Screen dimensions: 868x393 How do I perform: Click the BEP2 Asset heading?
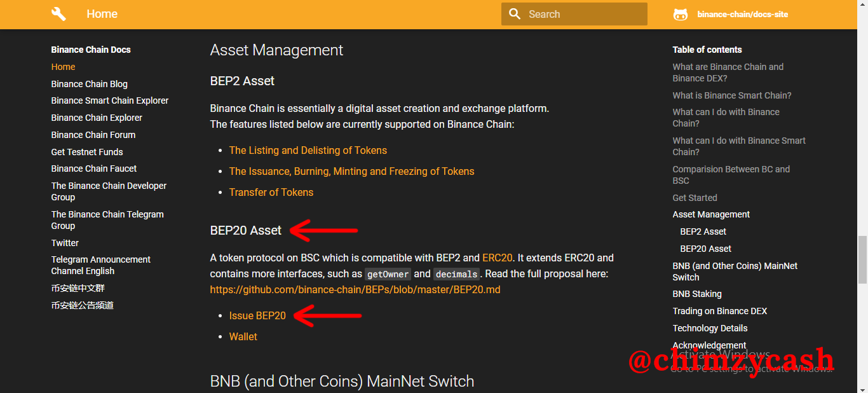(x=242, y=81)
